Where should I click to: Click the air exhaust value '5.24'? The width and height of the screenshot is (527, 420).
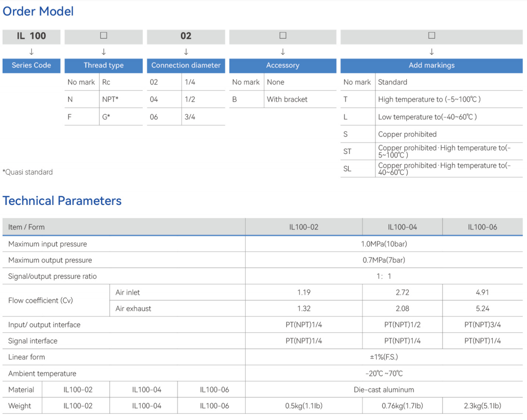483,308
